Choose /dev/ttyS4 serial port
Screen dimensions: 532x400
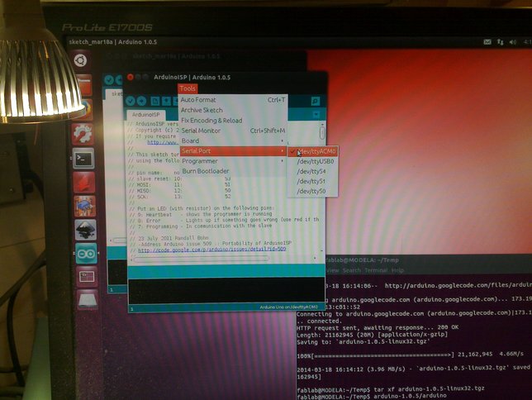(312, 171)
